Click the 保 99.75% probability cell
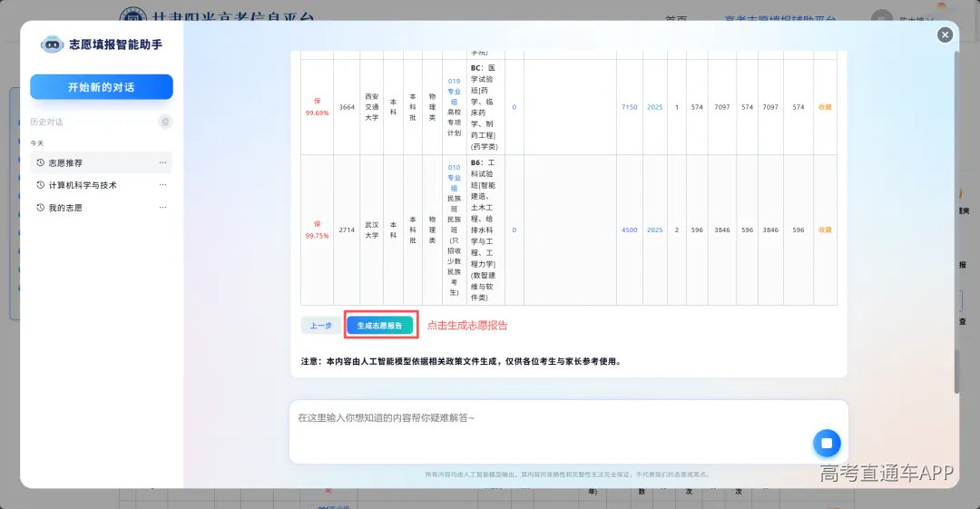 (x=317, y=230)
